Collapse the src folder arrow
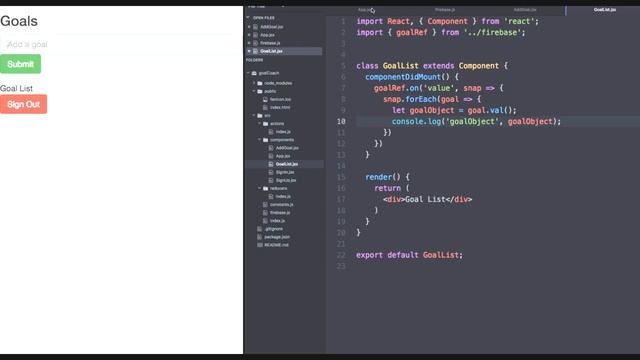Screen dimensions: 640x360 pos(254,116)
